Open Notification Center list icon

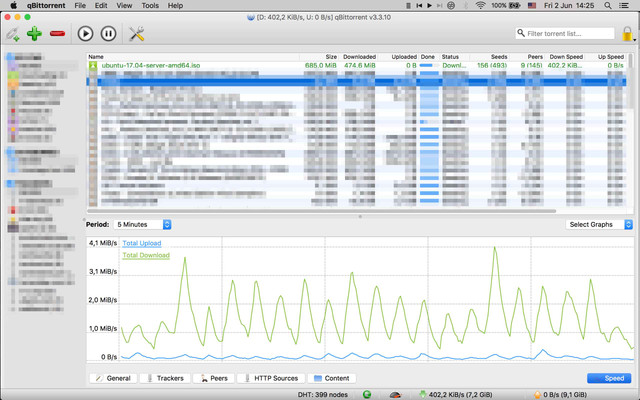tap(624, 5)
